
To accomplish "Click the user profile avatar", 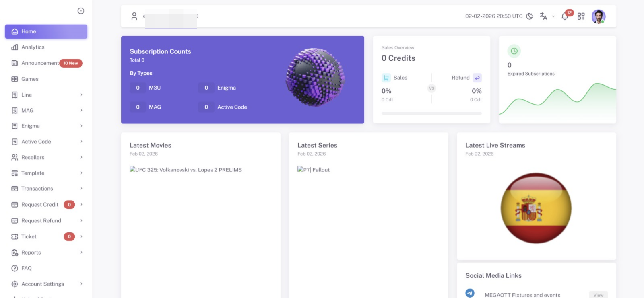I will pos(598,16).
